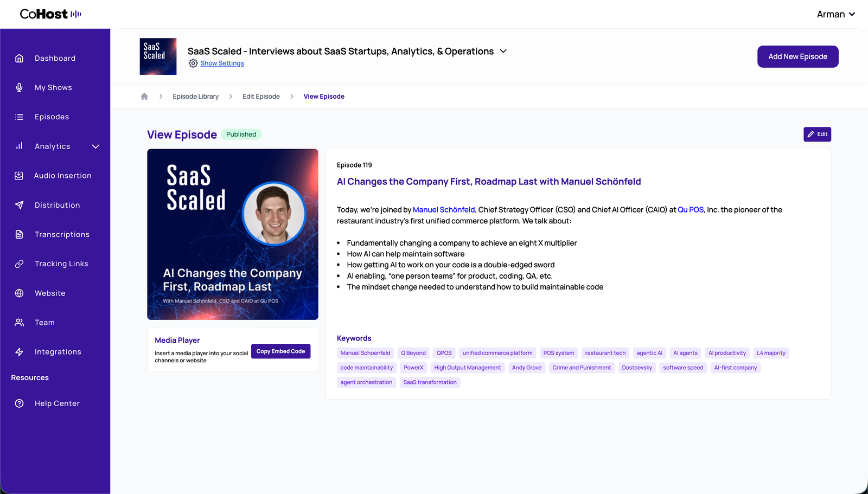Click the 'code maintainability' keyword tag
Image resolution: width=868 pixels, height=494 pixels.
coord(367,368)
